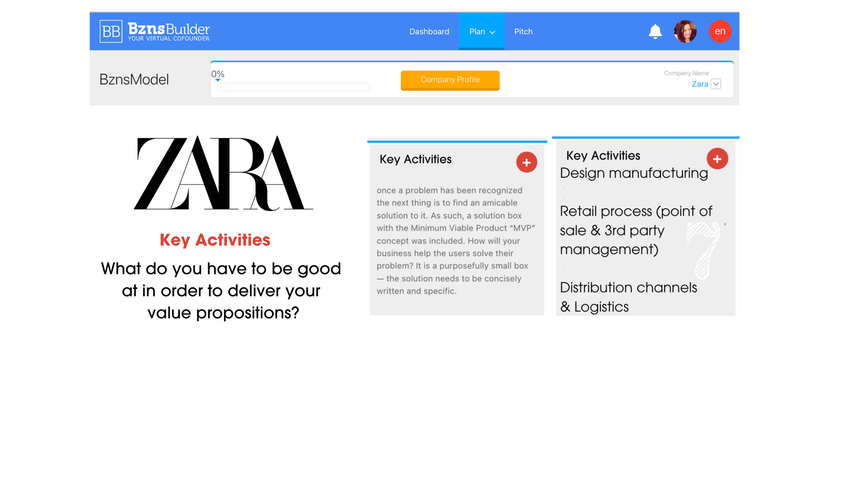Image resolution: width=868 pixels, height=488 pixels.
Task: Expand the Plan dropdown menu
Action: click(x=481, y=32)
